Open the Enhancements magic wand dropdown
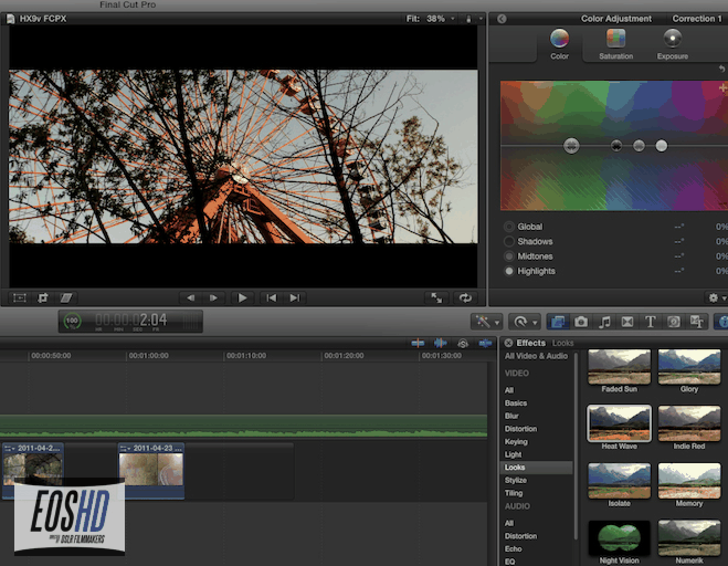 coord(487,322)
